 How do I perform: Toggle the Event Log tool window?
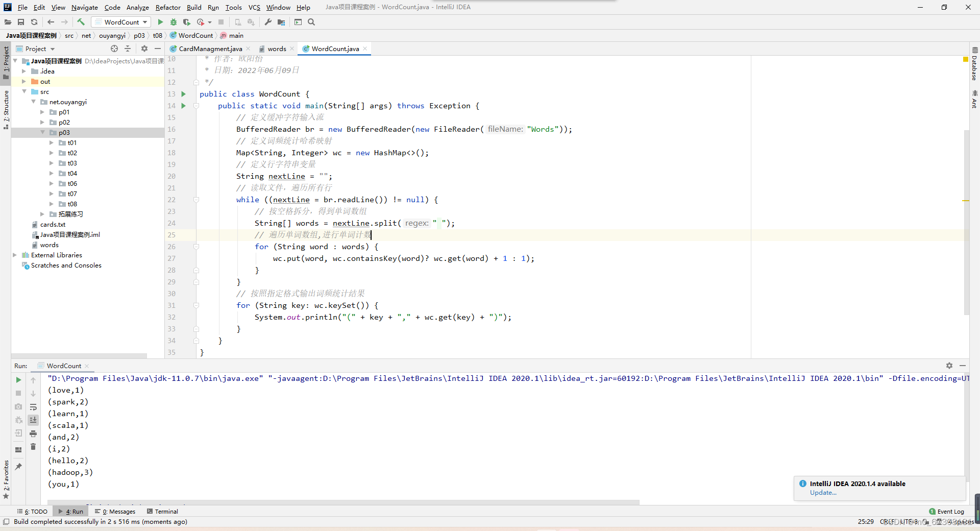(947, 511)
